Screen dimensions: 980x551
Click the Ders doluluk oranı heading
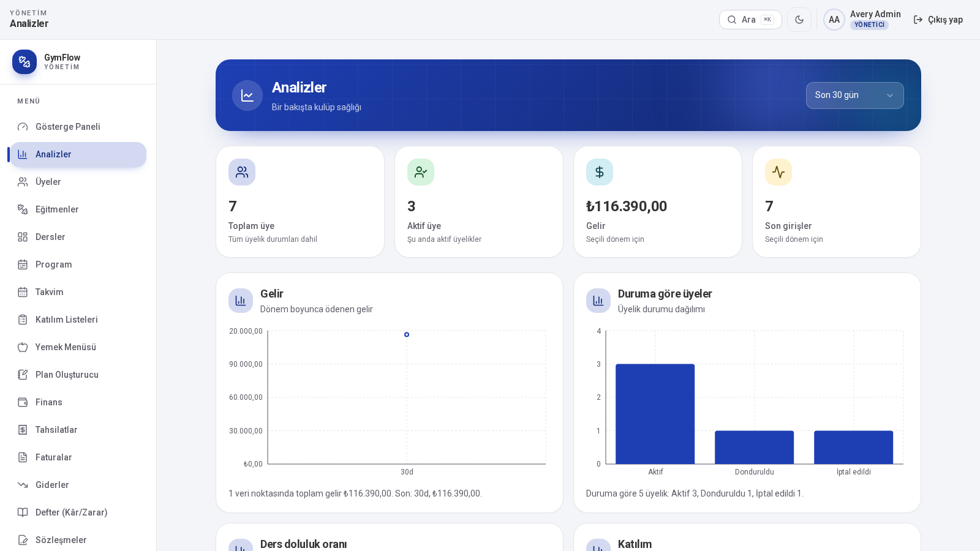point(303,544)
